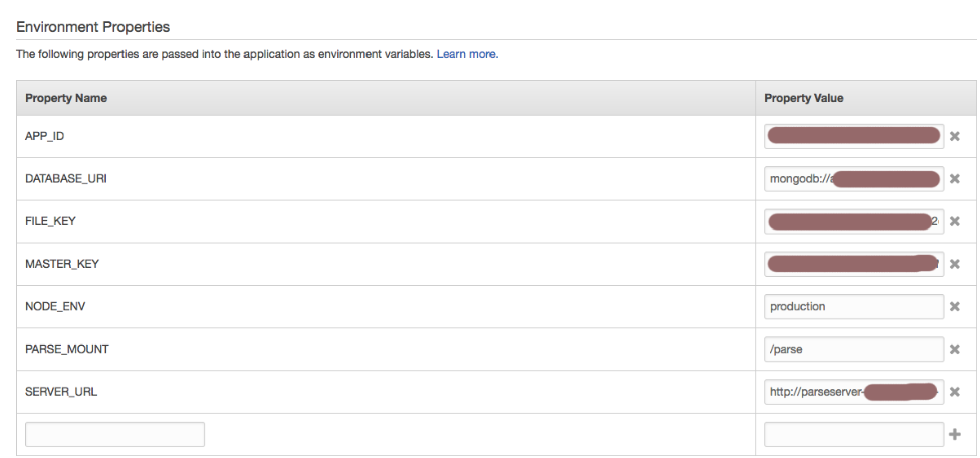Image resolution: width=980 pixels, height=458 pixels.
Task: Focus the DATABASE_URI mongodb value field
Action: [x=853, y=179]
